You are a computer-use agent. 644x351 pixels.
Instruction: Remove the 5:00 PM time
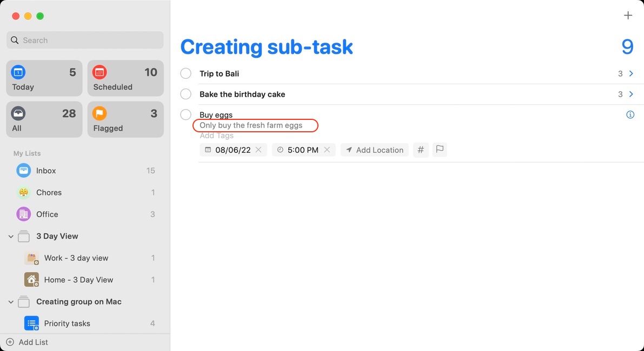[x=327, y=150]
